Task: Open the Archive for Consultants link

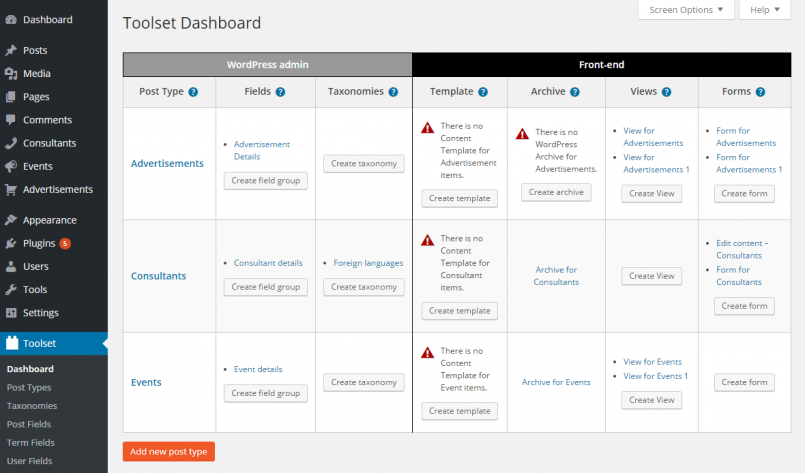Action: 556,276
